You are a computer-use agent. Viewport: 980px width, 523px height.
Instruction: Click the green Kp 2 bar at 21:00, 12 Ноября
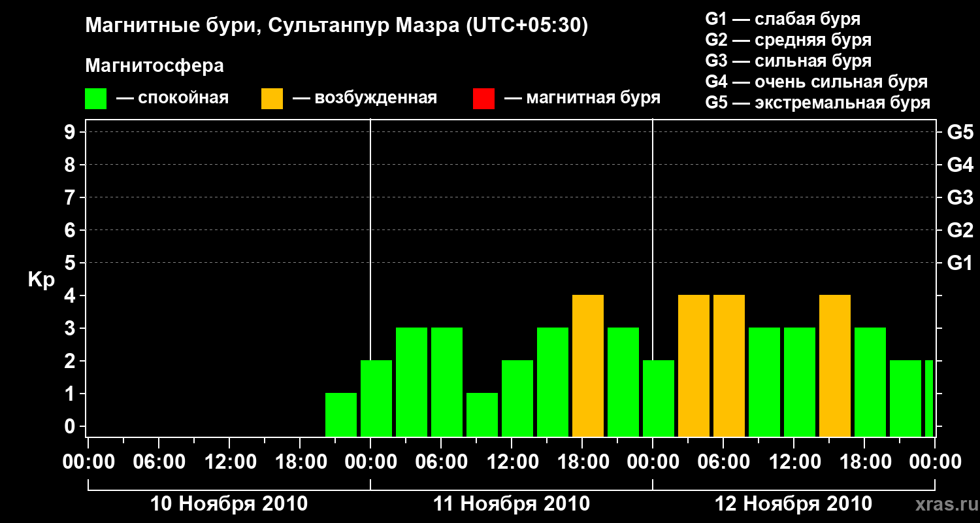click(x=906, y=398)
